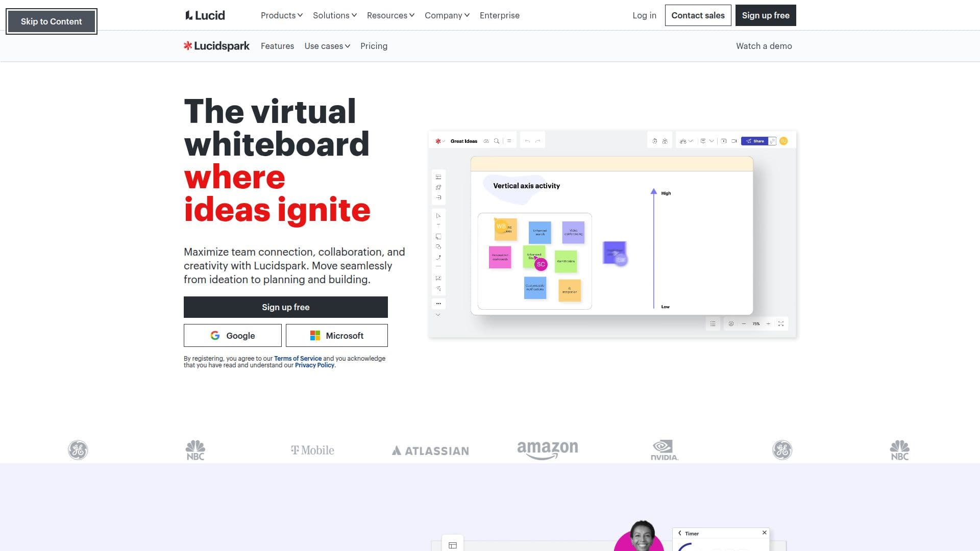980x551 pixels.
Task: Expand the Products menu
Action: coord(282,15)
